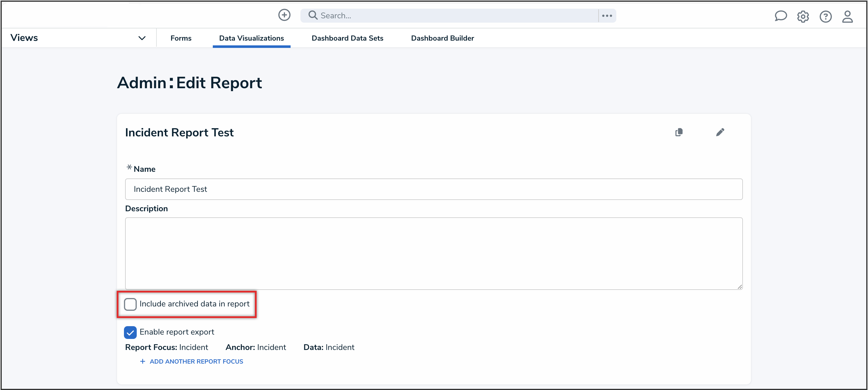Switch to the Dashboard Builder tab

pos(442,38)
